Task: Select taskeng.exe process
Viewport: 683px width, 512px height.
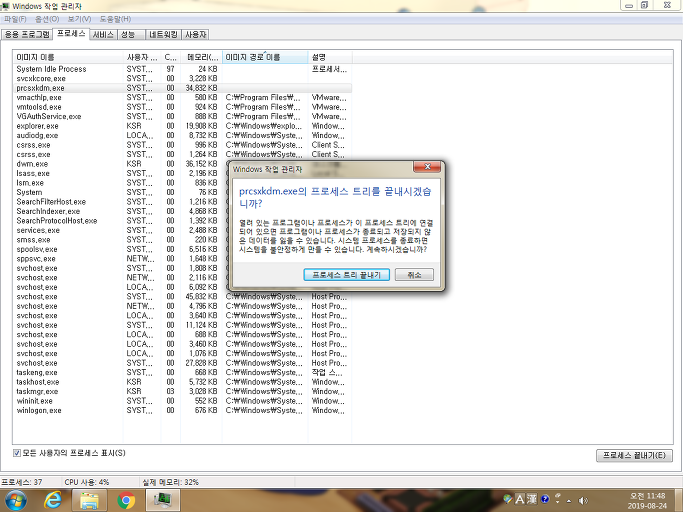Action: 183,373
